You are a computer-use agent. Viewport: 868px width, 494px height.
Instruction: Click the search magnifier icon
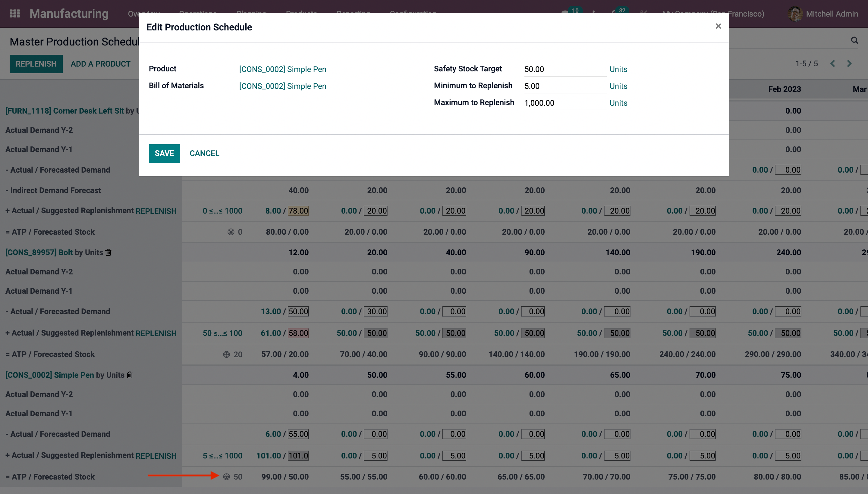pos(854,40)
